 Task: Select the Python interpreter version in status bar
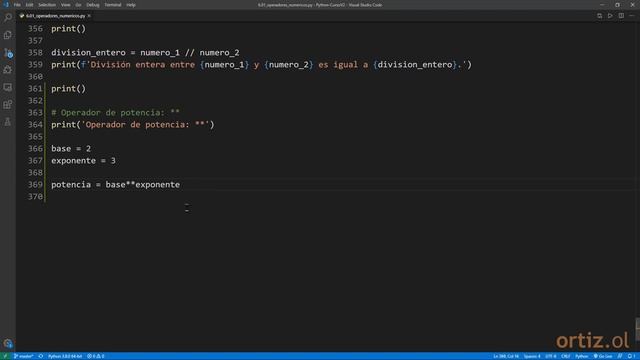65,356
